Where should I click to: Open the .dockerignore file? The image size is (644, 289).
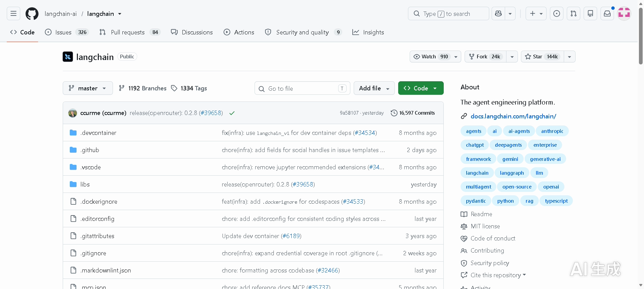click(99, 202)
